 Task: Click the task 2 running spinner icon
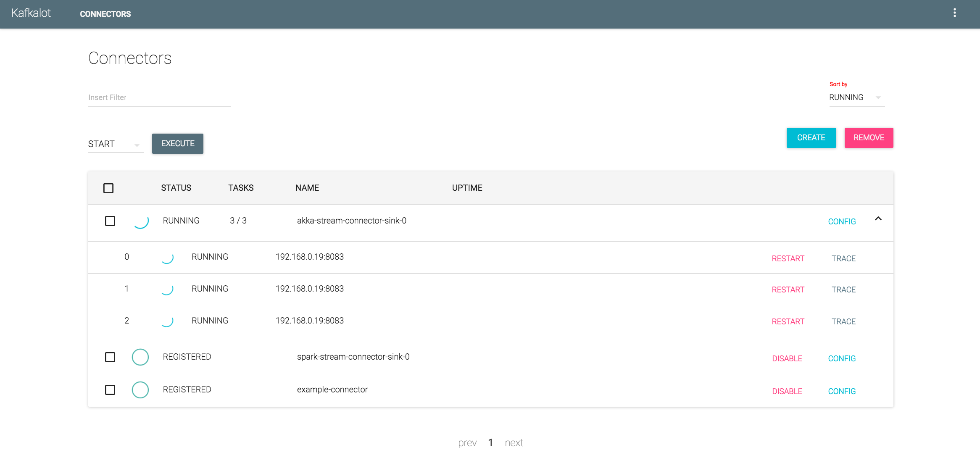[x=167, y=321]
